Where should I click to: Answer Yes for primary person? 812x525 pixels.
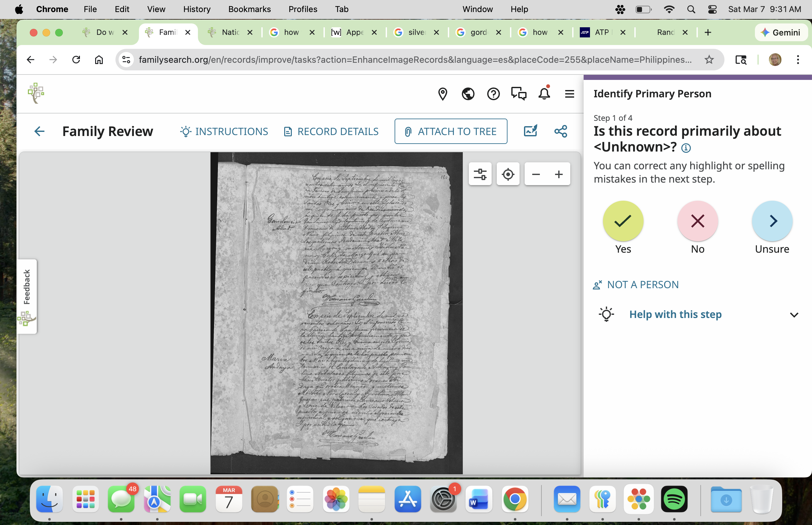point(623,221)
